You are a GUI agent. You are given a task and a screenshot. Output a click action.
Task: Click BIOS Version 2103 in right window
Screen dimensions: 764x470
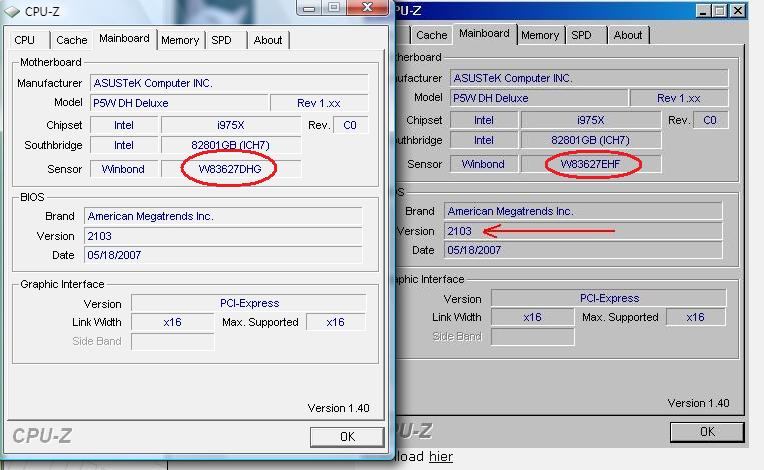pos(583,231)
